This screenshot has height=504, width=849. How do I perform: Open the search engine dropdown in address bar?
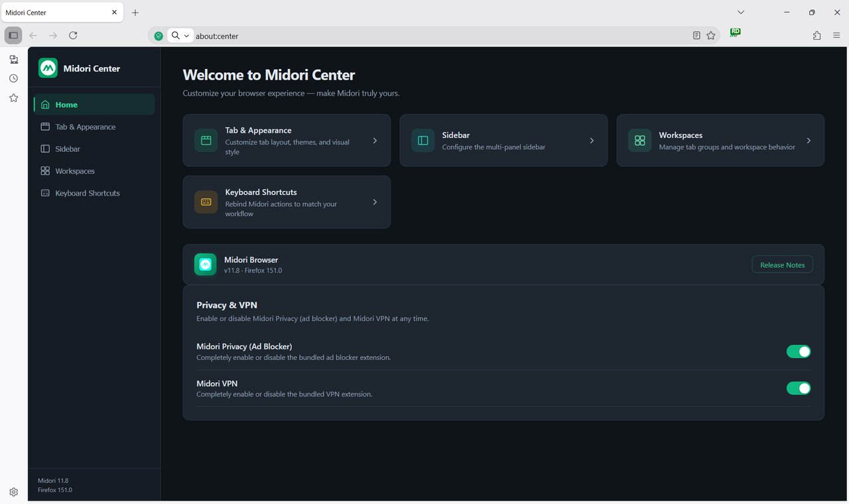[180, 36]
